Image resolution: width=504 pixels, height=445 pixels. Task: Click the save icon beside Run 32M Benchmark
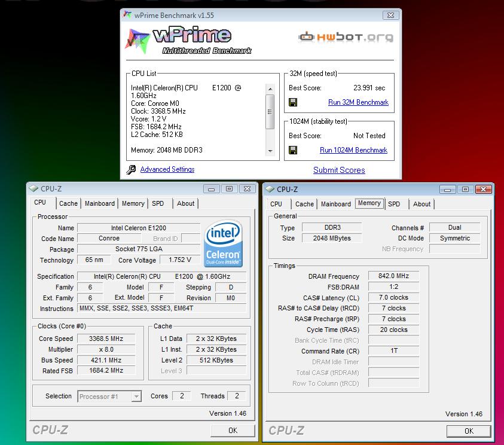tap(293, 102)
